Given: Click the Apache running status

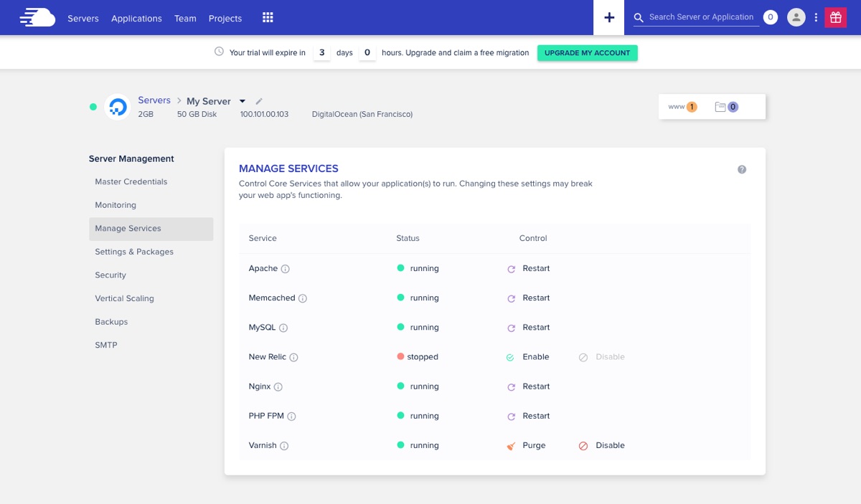Looking at the screenshot, I should point(418,269).
